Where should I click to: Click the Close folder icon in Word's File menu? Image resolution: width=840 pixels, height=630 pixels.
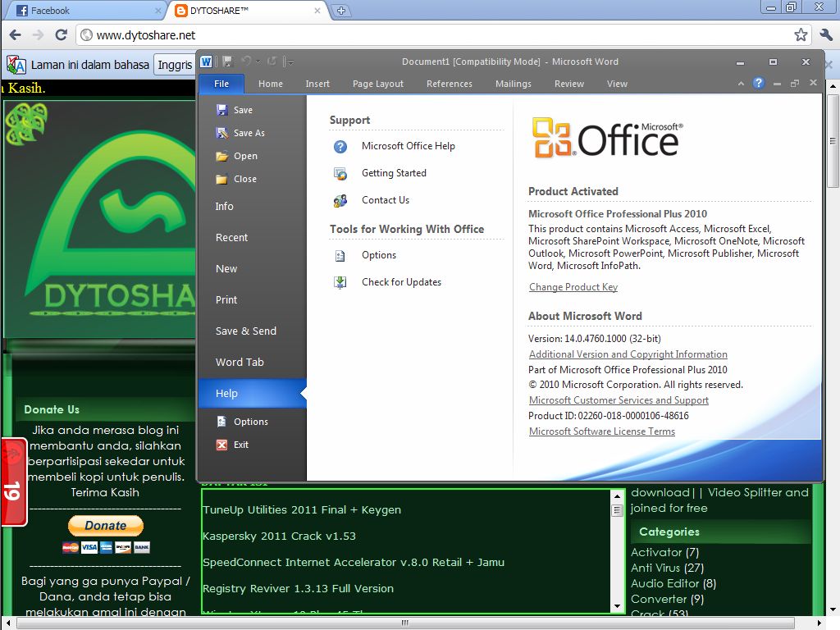pyautogui.click(x=221, y=179)
